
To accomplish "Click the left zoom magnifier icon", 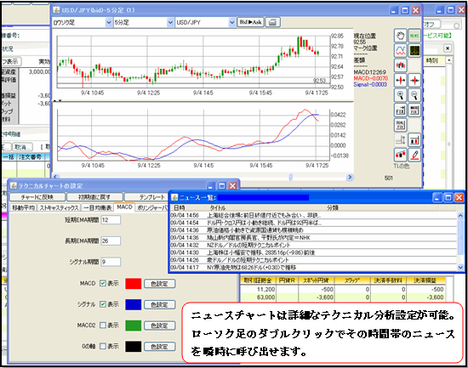I will tap(400, 95).
